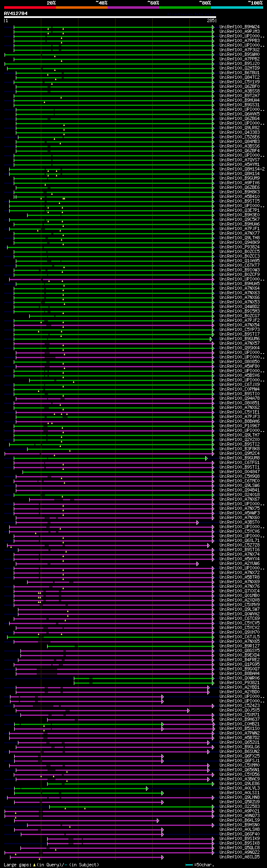This screenshot has height=868, width=267.
Task: Select the UniRef100_Q9LR82 label
Action: click(x=239, y=128)
